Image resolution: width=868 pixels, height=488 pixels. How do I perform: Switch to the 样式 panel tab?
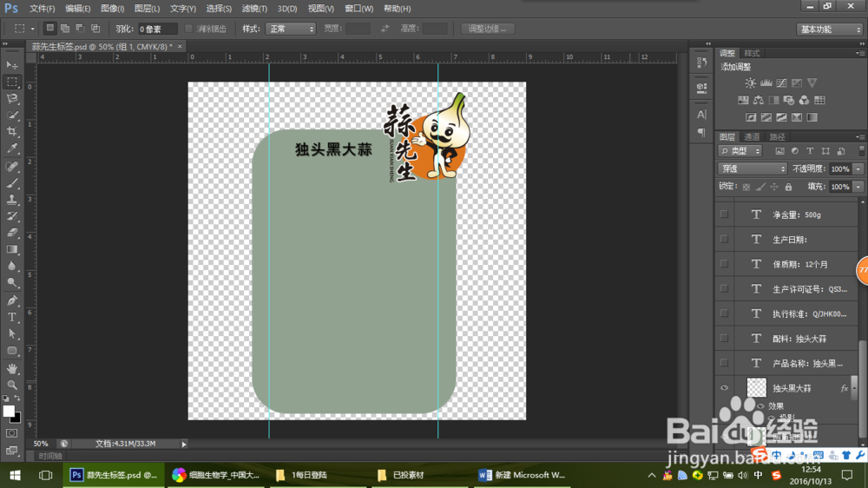[x=752, y=53]
